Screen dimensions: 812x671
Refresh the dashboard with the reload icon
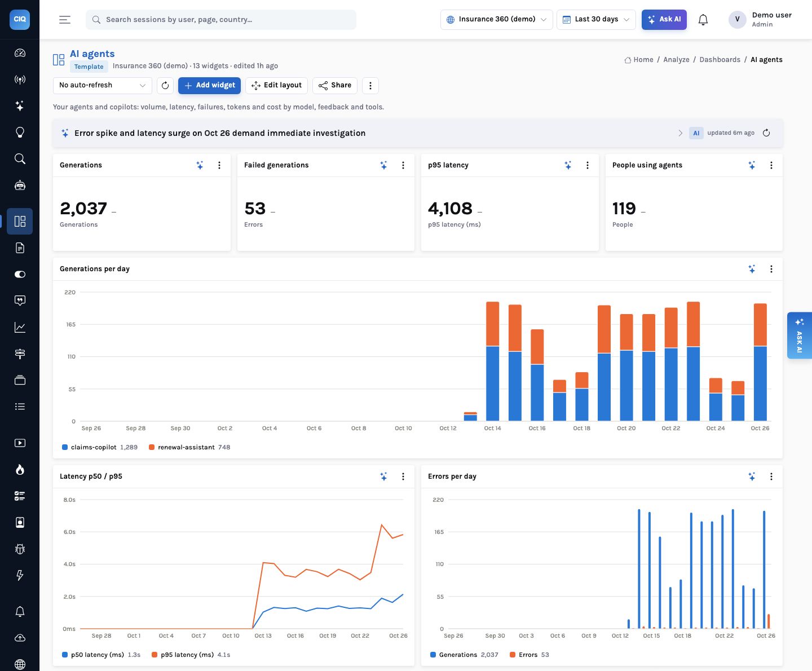coord(165,86)
